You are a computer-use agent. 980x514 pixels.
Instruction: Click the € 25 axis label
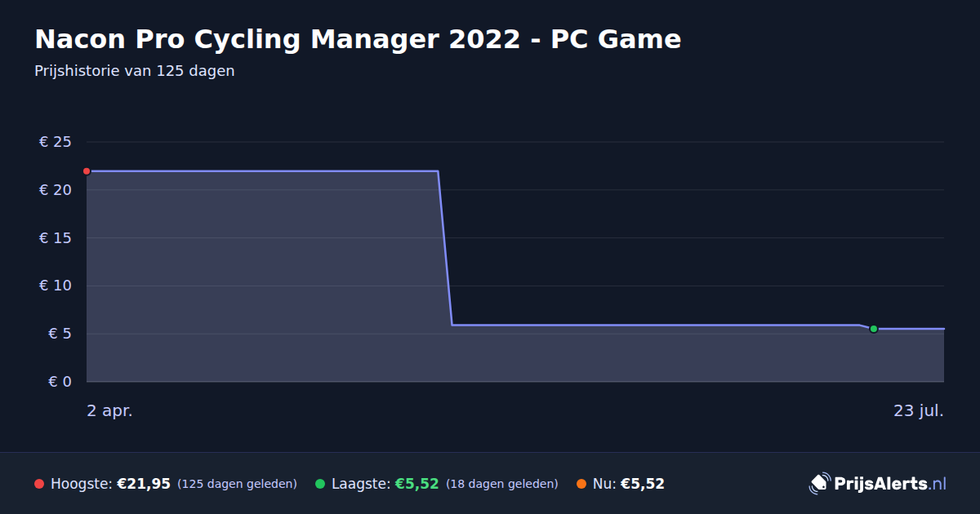[x=56, y=142]
